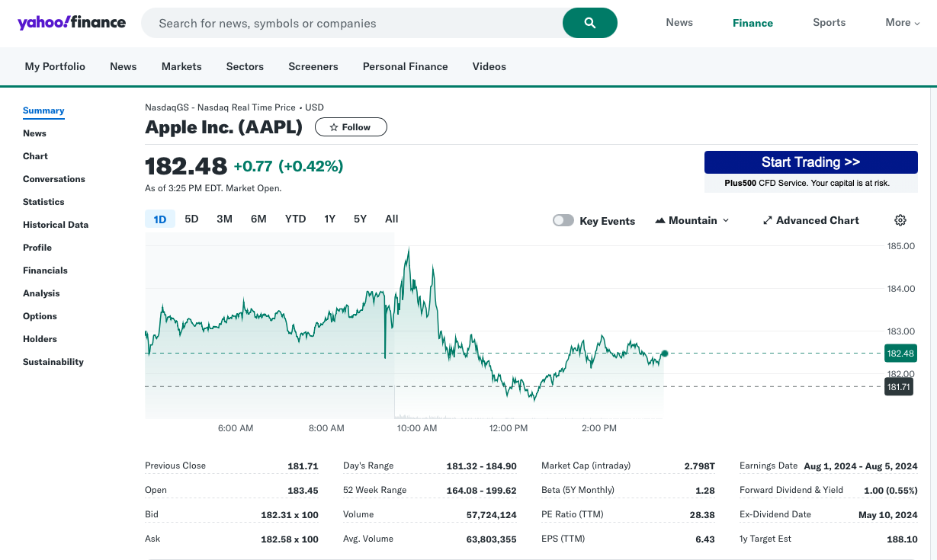The height and width of the screenshot is (560, 937).
Task: Click the Volume value 57,724,124
Action: 491,515
